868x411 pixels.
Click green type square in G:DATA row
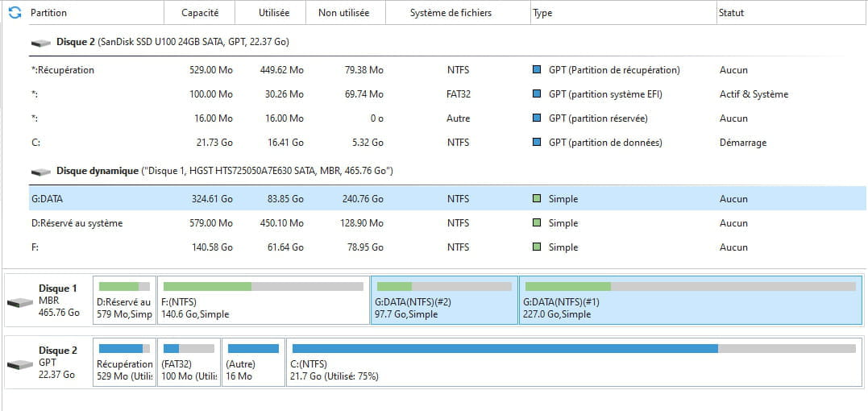pos(536,198)
